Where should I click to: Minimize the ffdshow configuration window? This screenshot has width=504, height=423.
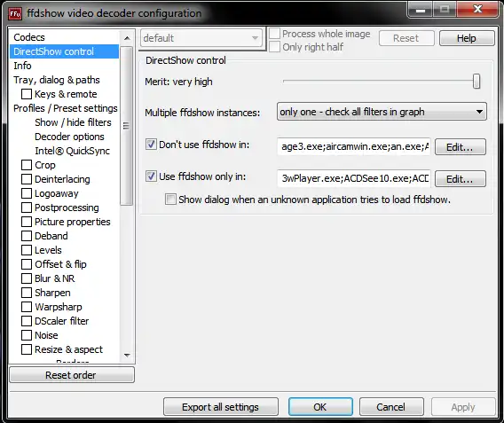pos(421,10)
